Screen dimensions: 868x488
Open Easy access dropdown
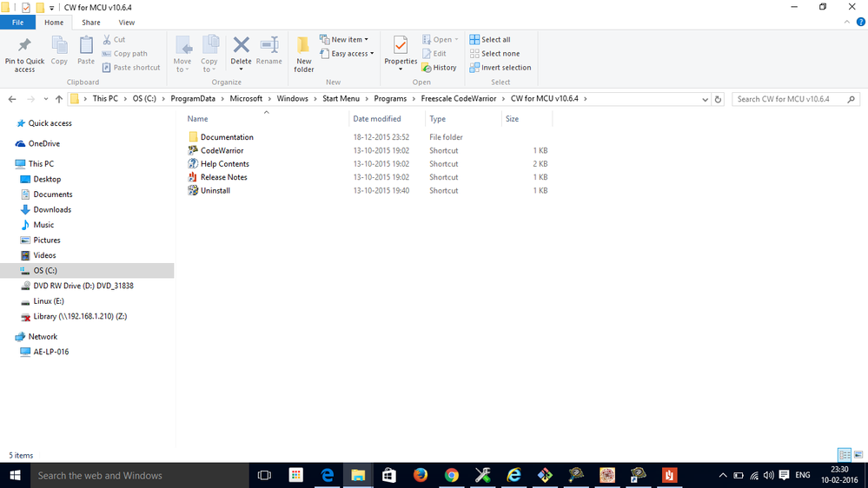point(347,54)
